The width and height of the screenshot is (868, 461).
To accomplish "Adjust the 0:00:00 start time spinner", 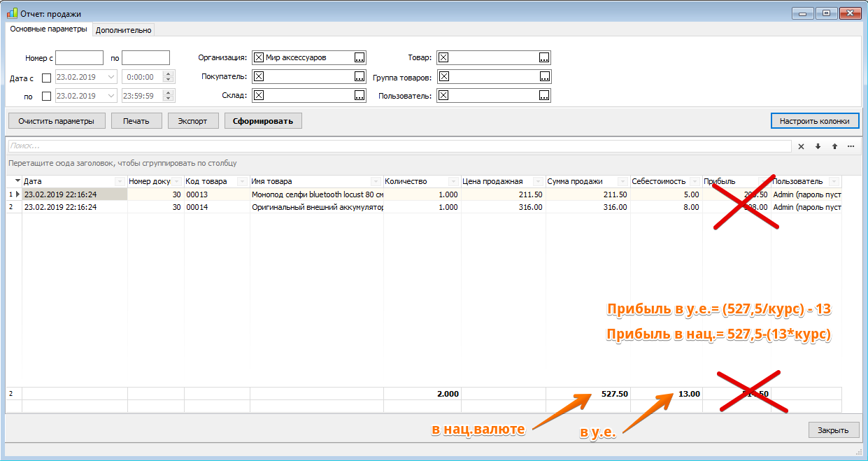I will click(x=169, y=77).
